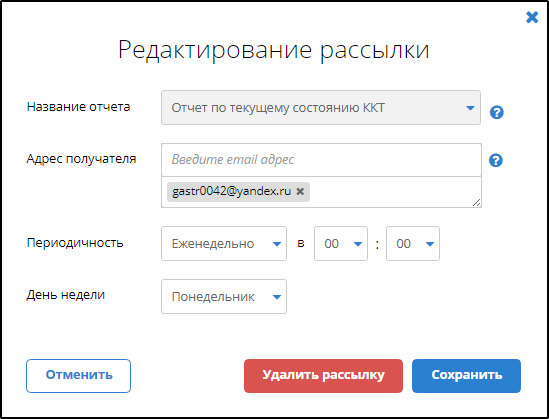
Task: Focus the email address input field
Action: pos(321,160)
